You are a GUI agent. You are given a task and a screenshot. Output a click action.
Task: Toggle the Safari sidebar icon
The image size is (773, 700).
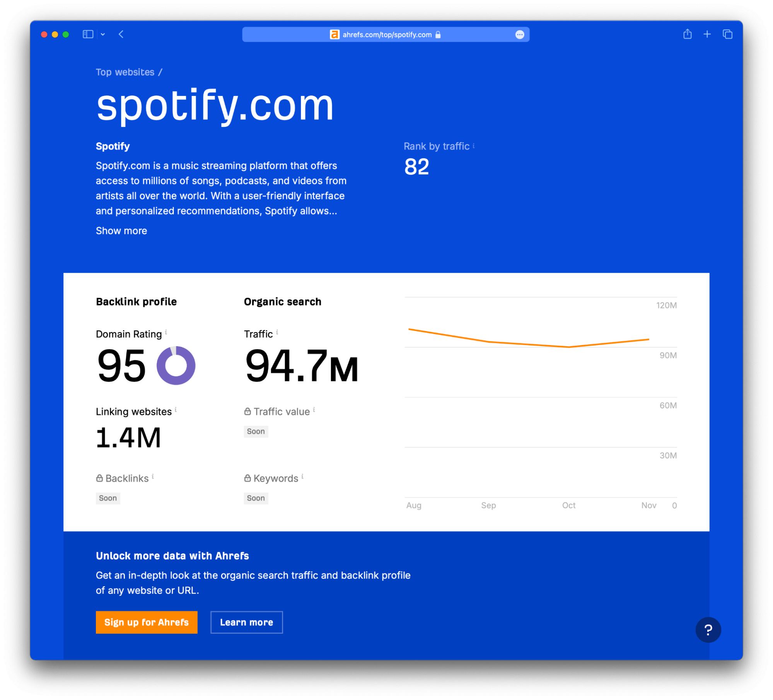pyautogui.click(x=87, y=34)
